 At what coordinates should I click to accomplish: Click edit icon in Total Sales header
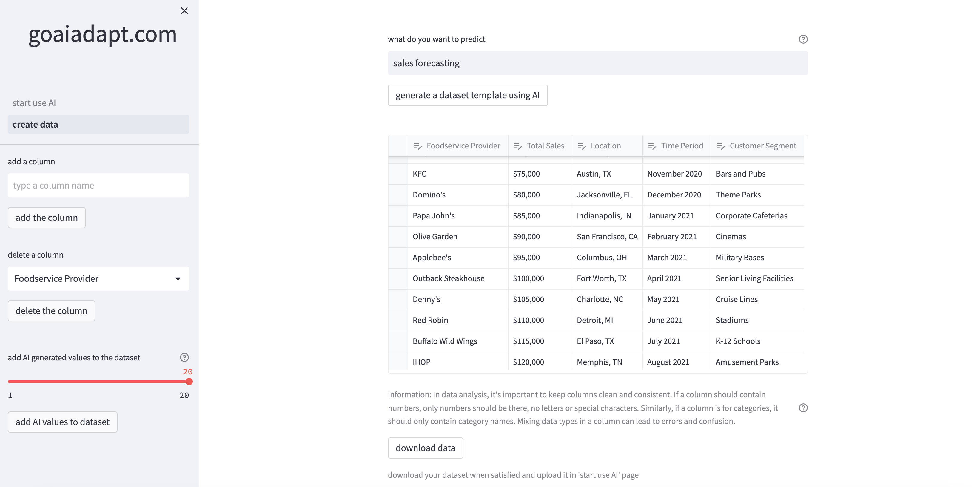click(x=518, y=146)
